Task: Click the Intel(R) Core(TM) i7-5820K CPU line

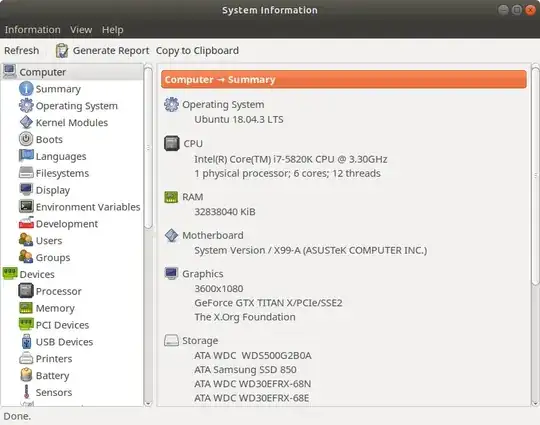Action: click(291, 159)
